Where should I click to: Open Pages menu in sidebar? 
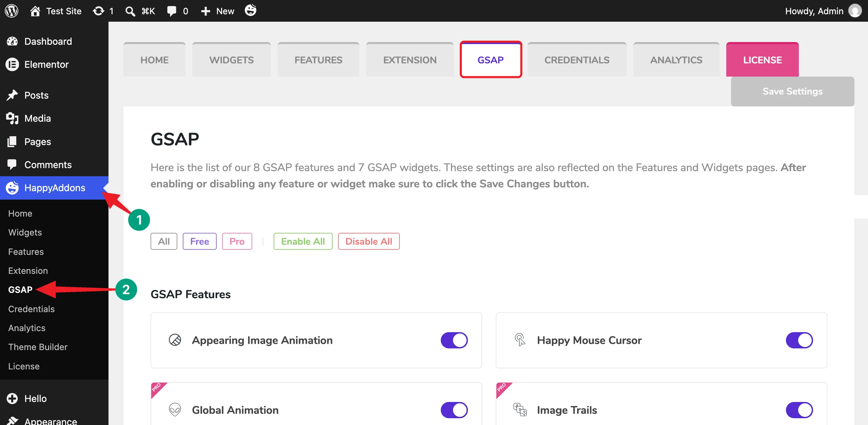[x=54, y=142]
